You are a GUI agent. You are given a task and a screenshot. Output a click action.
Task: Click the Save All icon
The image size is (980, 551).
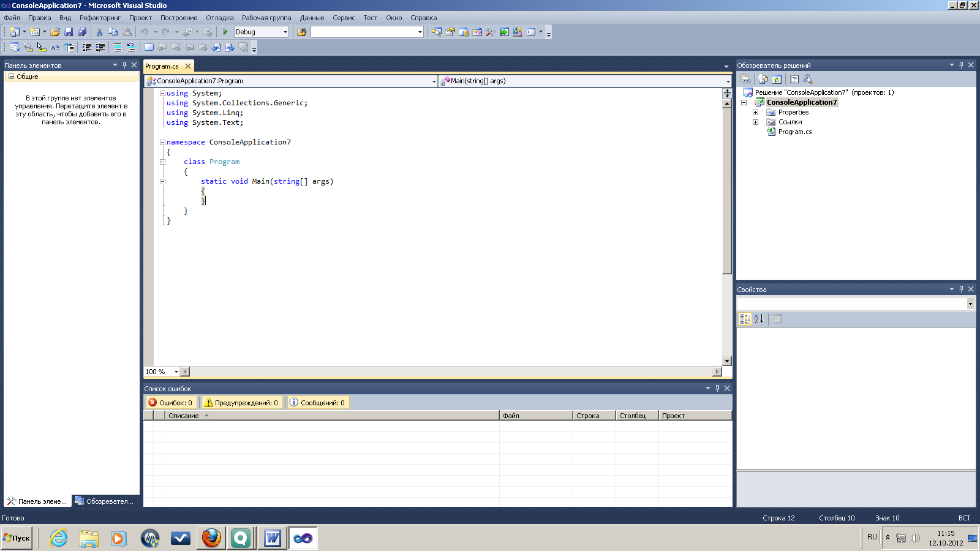(82, 32)
